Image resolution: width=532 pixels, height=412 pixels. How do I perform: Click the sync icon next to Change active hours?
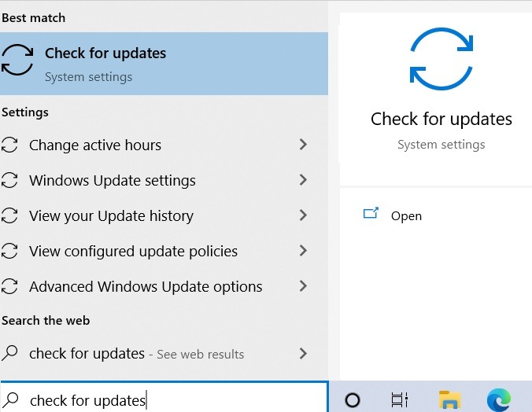(x=9, y=145)
